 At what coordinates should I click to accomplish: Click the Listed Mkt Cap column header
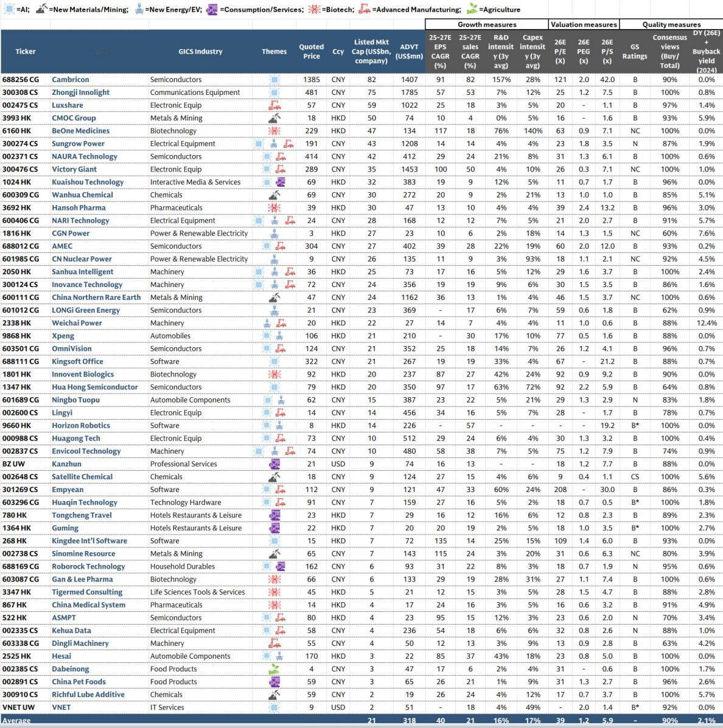point(371,52)
